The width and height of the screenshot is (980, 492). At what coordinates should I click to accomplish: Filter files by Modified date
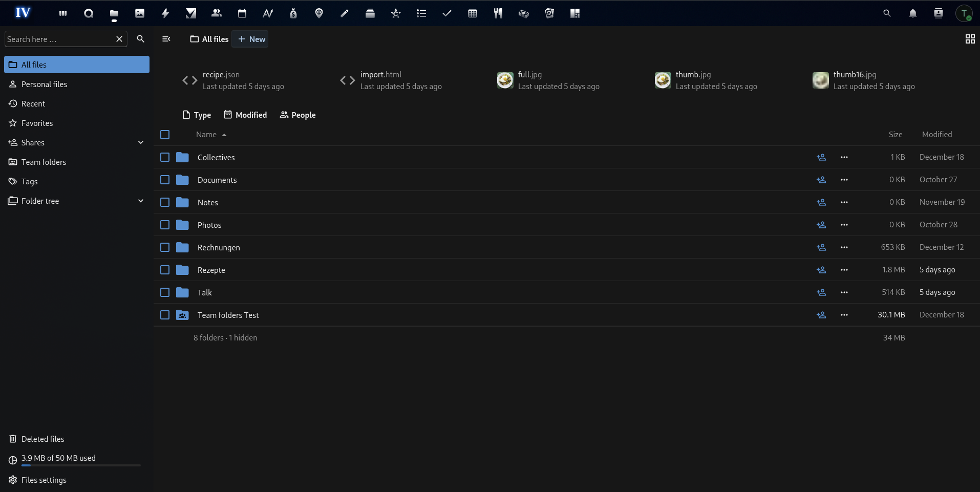pyautogui.click(x=245, y=115)
